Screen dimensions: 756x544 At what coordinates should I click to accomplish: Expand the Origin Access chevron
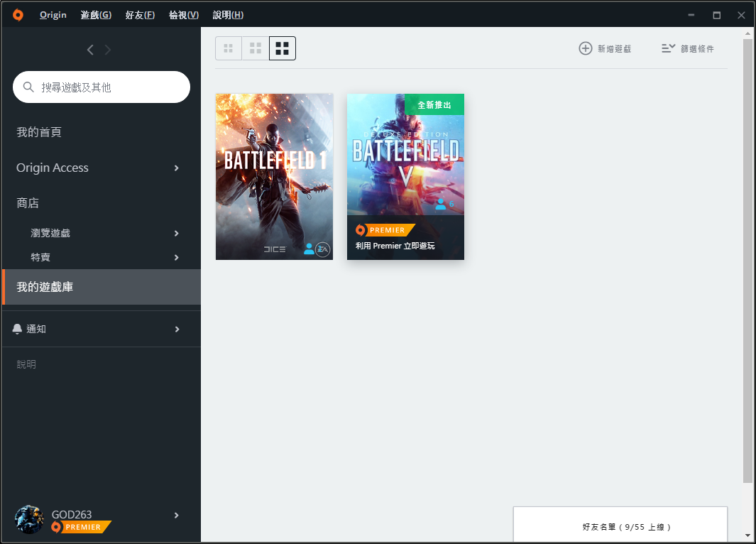[x=177, y=168]
